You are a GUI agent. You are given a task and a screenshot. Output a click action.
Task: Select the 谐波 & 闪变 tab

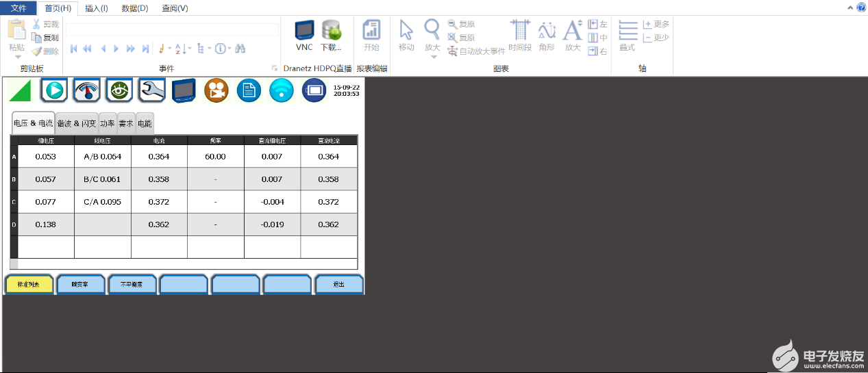pyautogui.click(x=77, y=124)
